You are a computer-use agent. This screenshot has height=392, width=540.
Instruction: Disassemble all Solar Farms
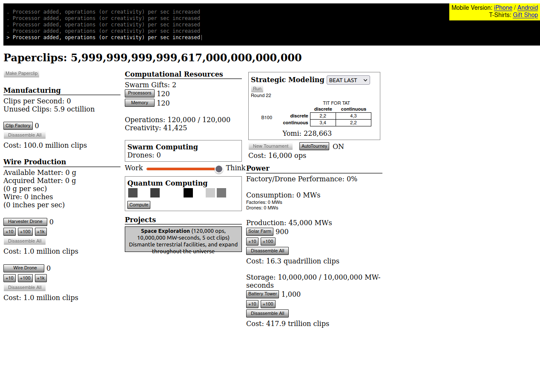(x=267, y=251)
